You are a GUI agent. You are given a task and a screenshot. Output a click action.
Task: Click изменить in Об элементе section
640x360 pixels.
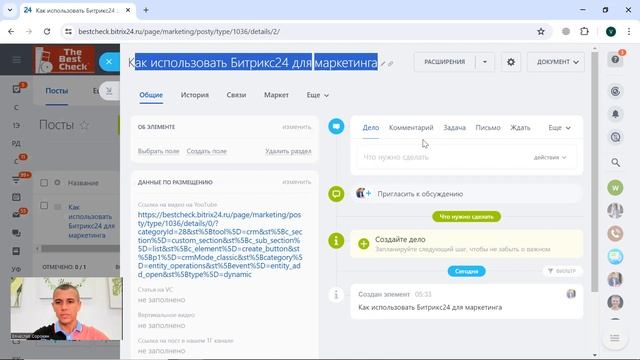coord(297,127)
